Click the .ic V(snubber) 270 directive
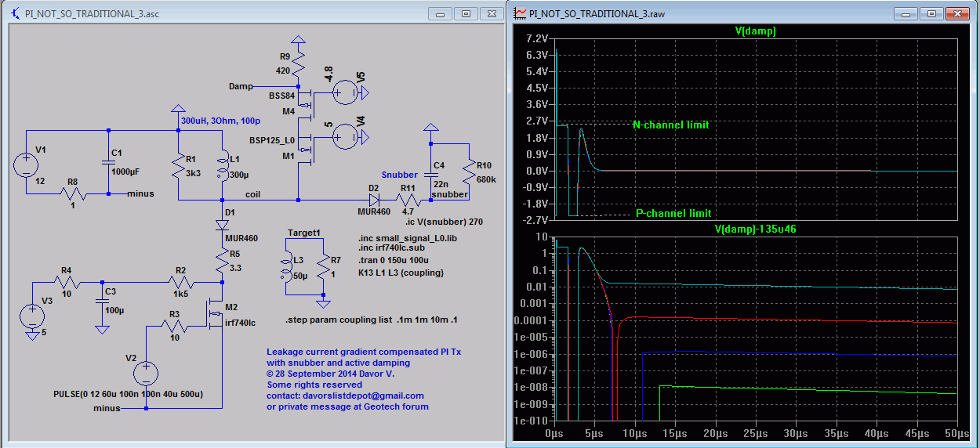 [x=445, y=222]
